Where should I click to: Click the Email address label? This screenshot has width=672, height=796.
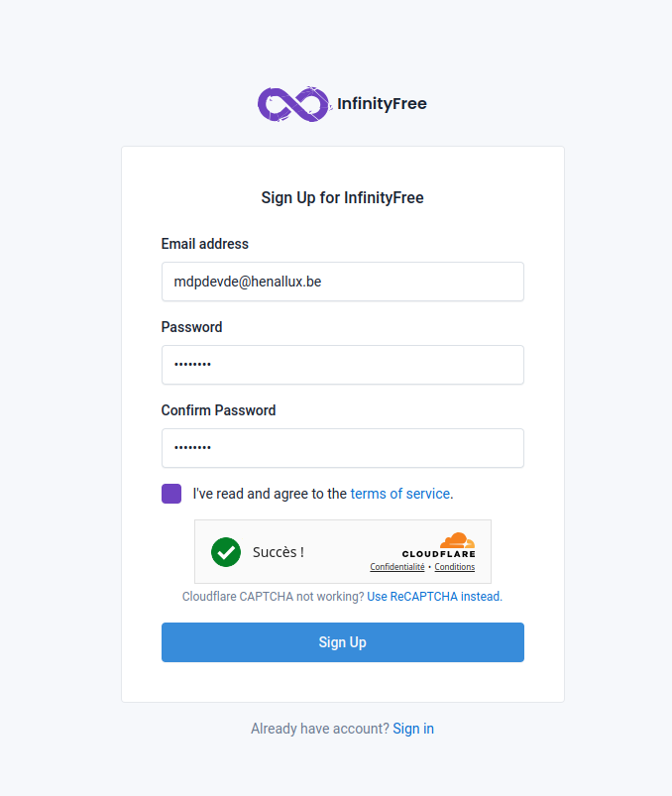pos(205,244)
